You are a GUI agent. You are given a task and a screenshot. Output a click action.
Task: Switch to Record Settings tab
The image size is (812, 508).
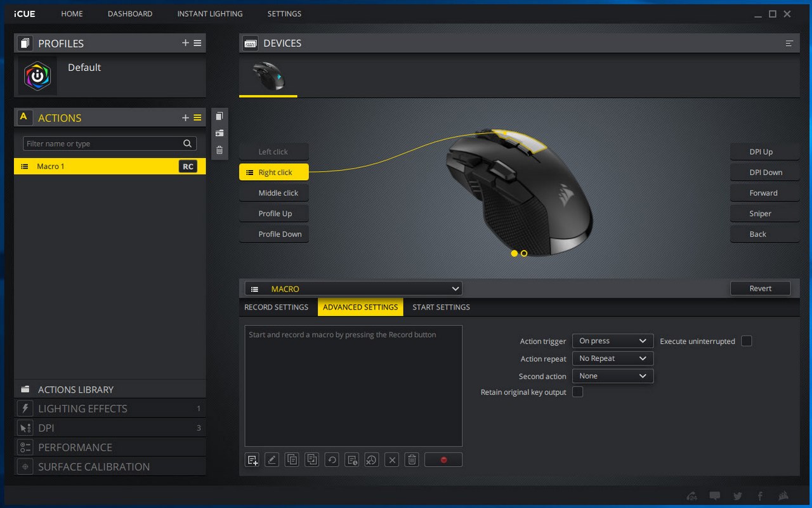(277, 307)
